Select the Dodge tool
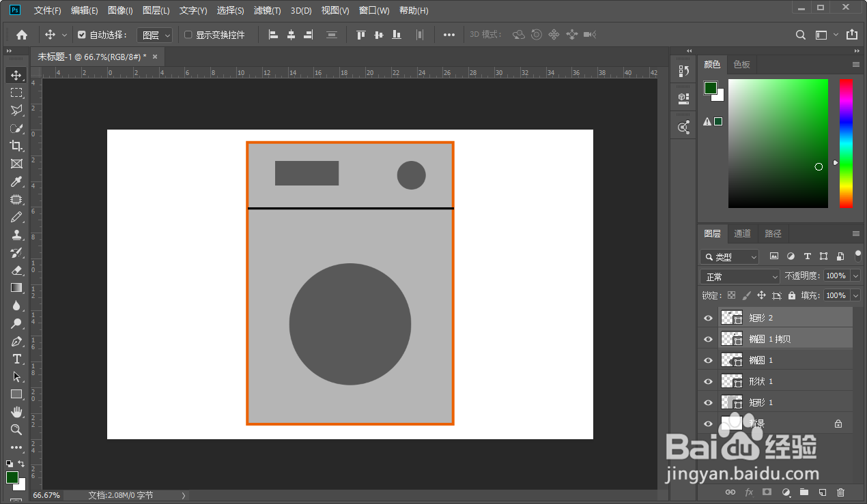 [16, 323]
